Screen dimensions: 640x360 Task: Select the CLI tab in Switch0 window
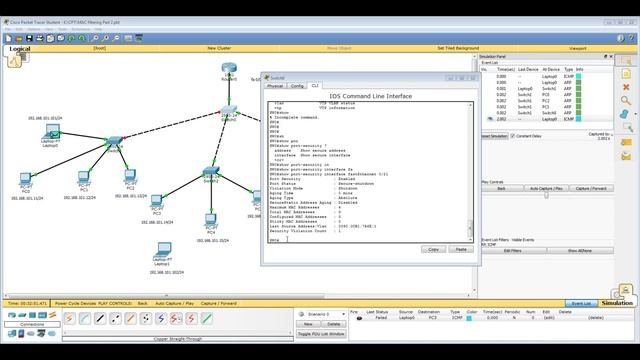click(315, 86)
